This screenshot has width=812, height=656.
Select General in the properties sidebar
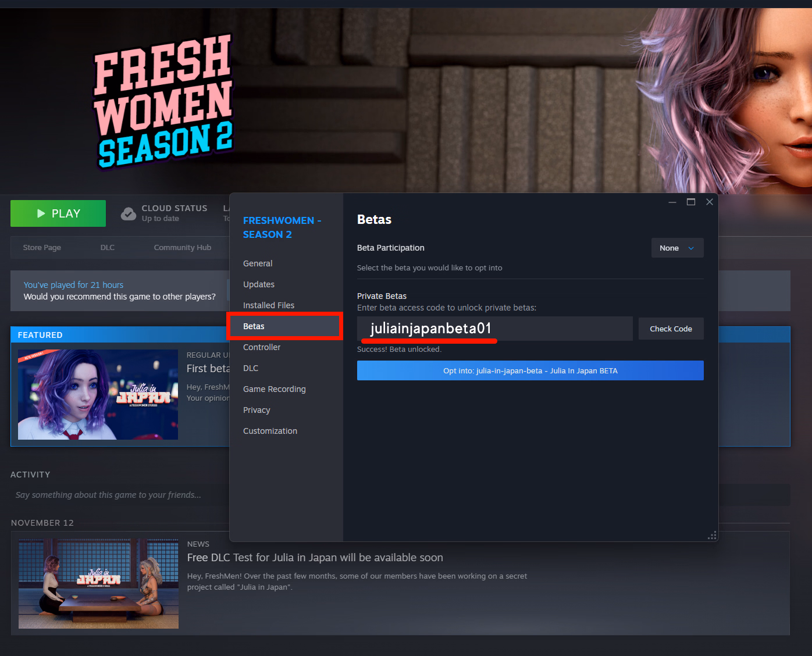(x=258, y=263)
